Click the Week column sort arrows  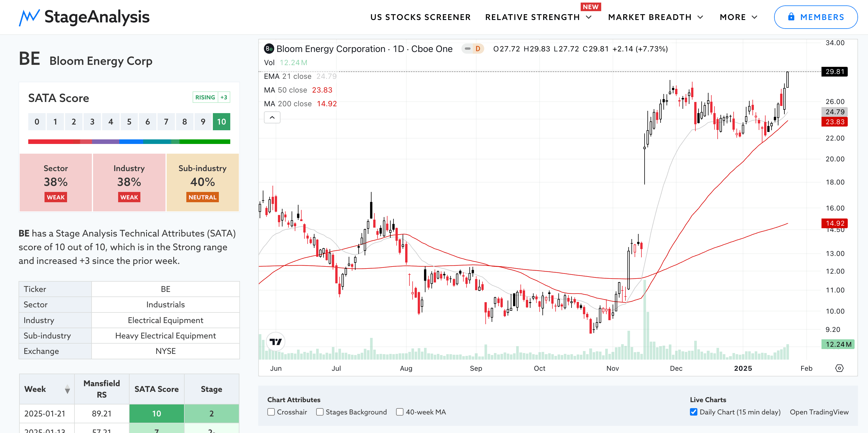pyautogui.click(x=67, y=389)
